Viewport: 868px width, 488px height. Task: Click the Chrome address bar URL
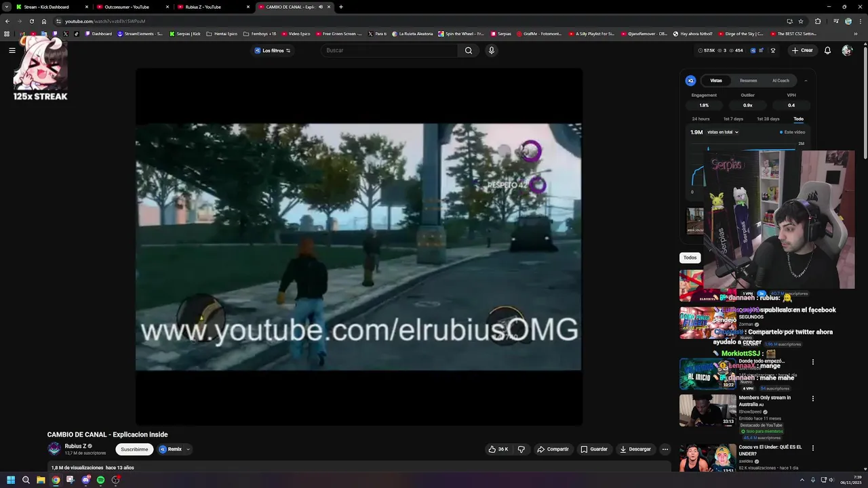coord(105,21)
